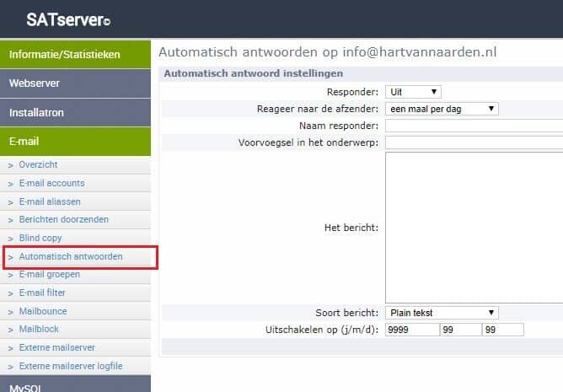Open the Responder dropdown set to Uit
Image resolution: width=563 pixels, height=392 pixels.
point(413,92)
